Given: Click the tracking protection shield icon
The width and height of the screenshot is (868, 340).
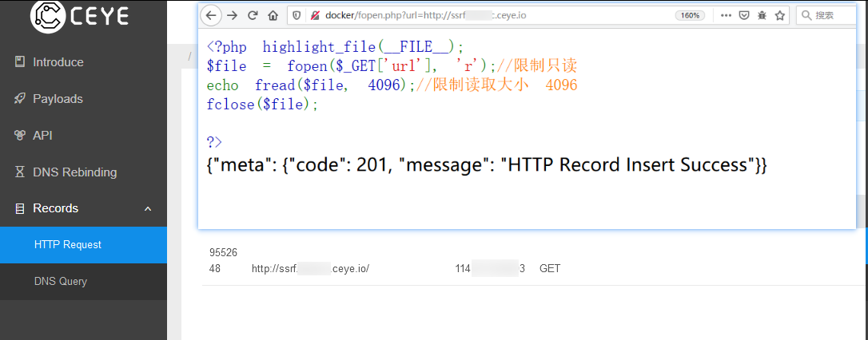Looking at the screenshot, I should click(x=297, y=16).
